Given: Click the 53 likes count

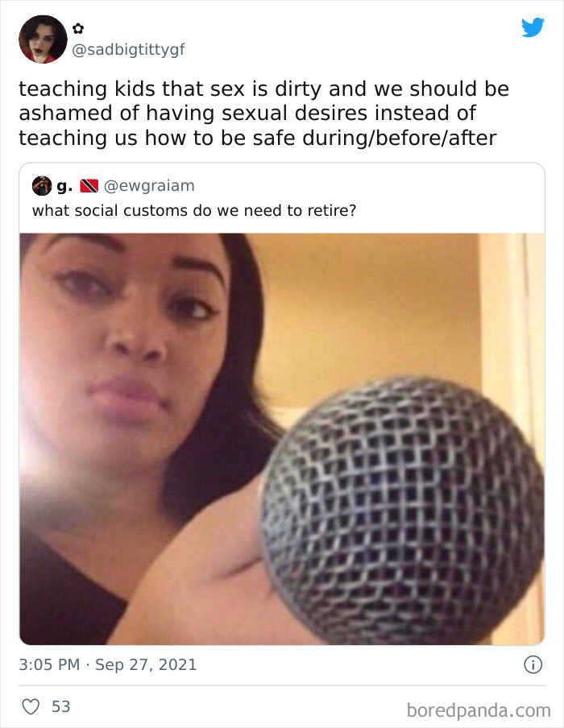Looking at the screenshot, I should point(61,706).
